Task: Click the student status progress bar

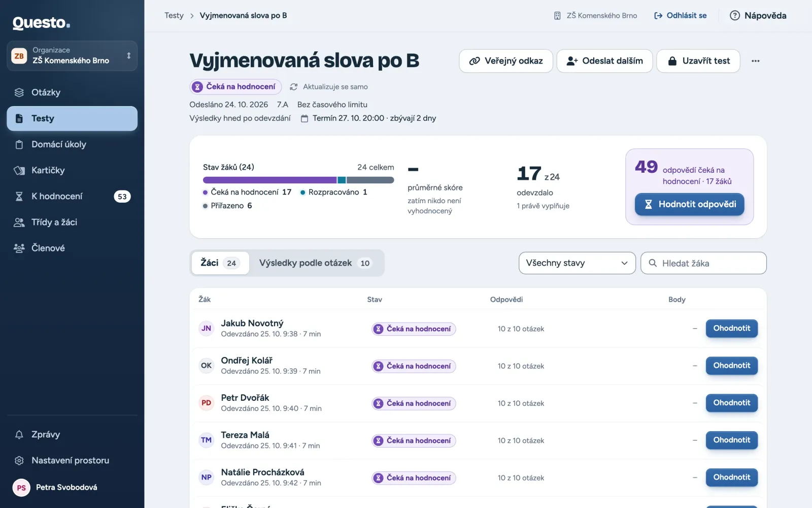Action: (x=298, y=180)
